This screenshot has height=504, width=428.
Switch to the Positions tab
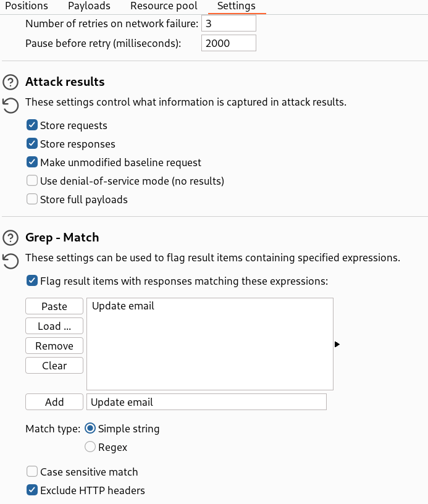(x=27, y=6)
